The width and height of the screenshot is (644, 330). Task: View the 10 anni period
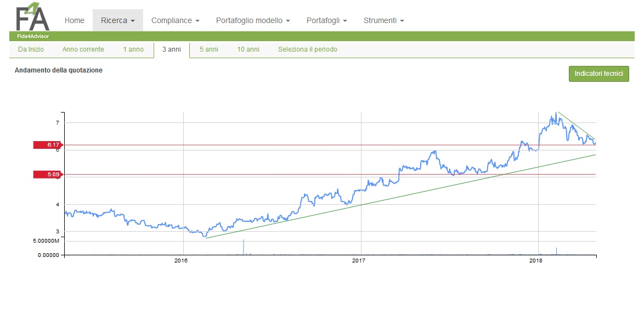248,49
